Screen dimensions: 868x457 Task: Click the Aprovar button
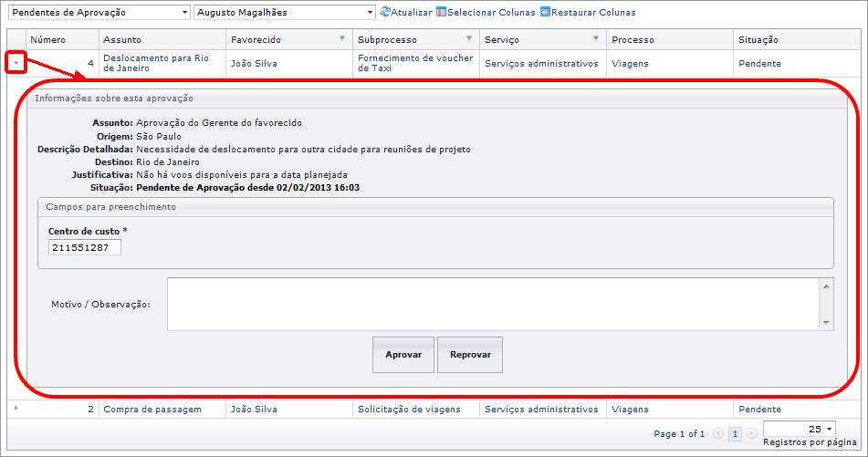(403, 355)
